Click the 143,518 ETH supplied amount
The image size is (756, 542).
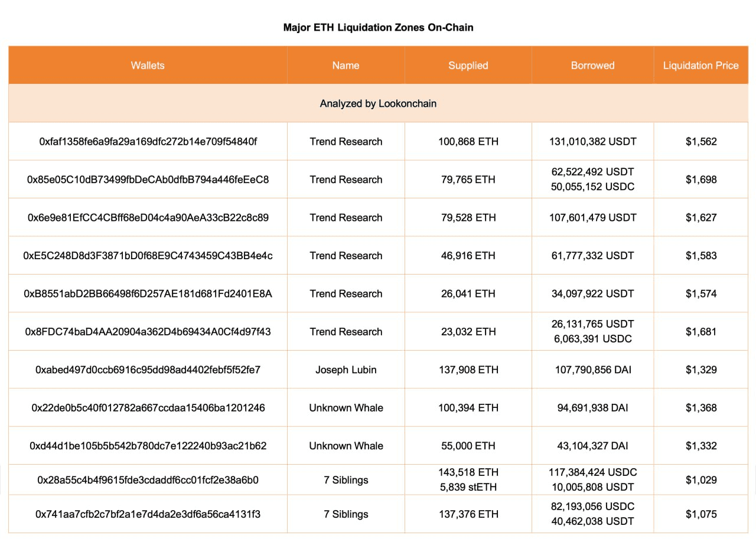pos(468,472)
